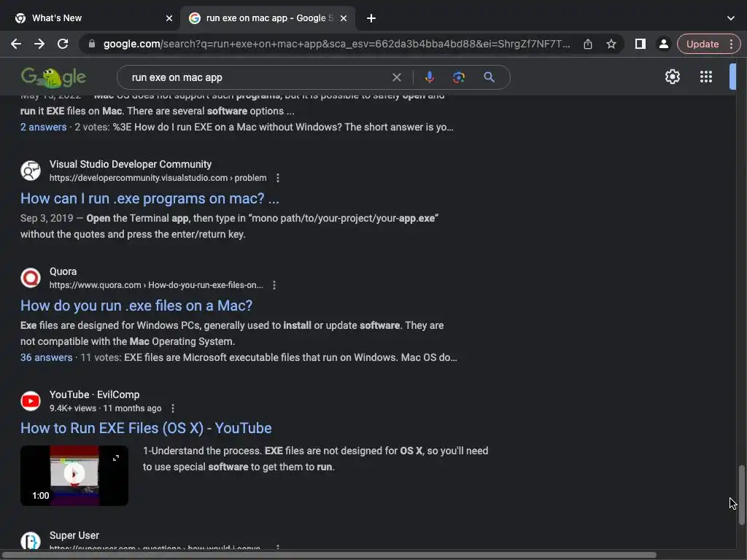The height and width of the screenshot is (560, 747).
Task: Close the What's New tab
Action: click(x=169, y=18)
